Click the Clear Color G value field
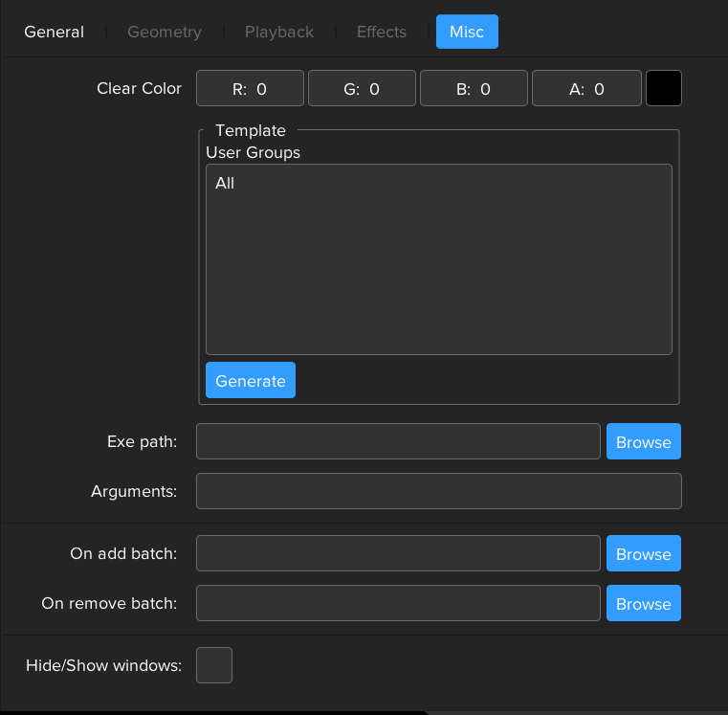 [362, 89]
